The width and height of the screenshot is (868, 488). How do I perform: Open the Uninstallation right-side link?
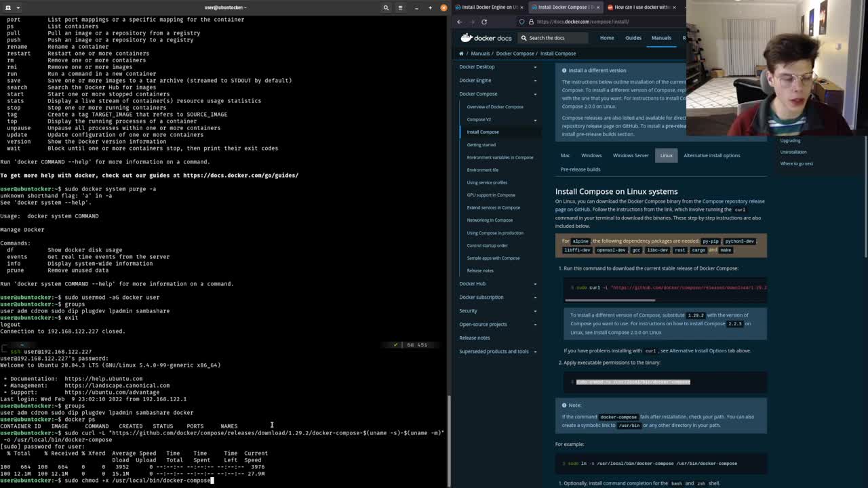pos(793,152)
